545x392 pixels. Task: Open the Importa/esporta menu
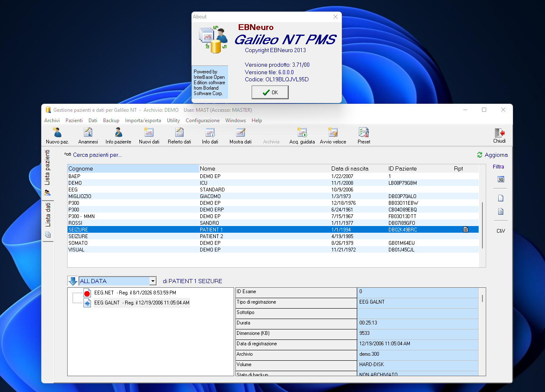(x=143, y=121)
